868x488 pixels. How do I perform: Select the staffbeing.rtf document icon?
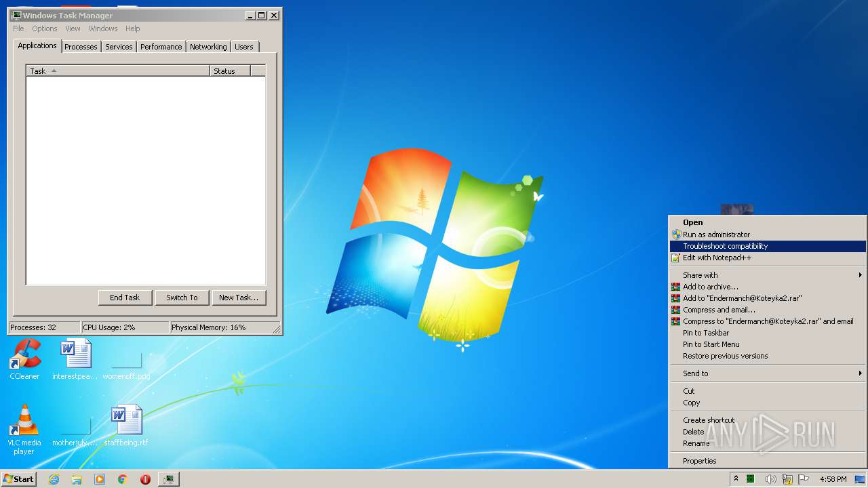tap(126, 426)
